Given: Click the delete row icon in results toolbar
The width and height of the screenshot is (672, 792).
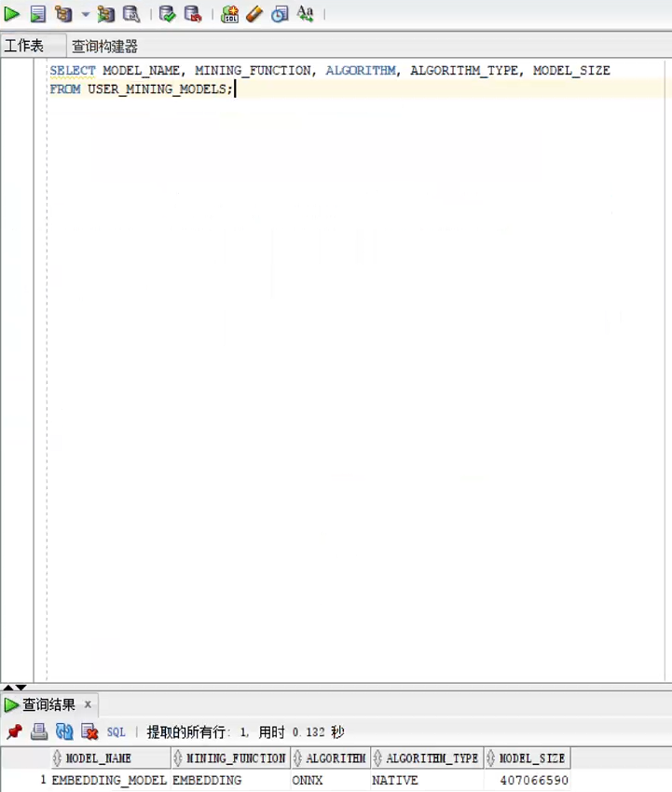Looking at the screenshot, I should 89,731.
